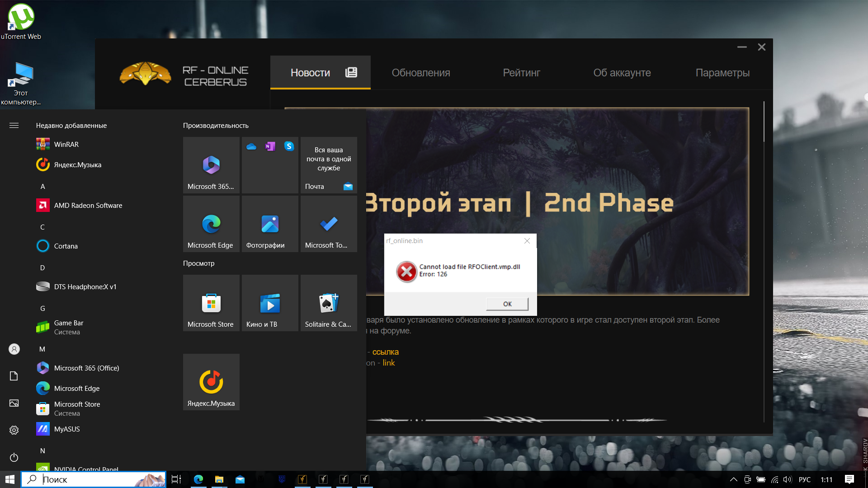Open the Новости tab in the launcher
This screenshot has width=868, height=488.
[x=320, y=72]
